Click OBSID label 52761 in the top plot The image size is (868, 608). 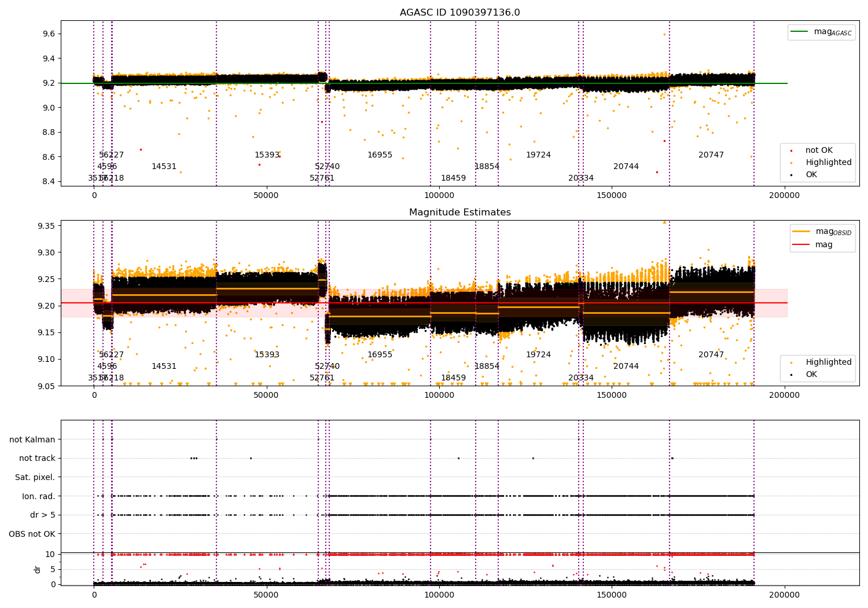pos(322,178)
